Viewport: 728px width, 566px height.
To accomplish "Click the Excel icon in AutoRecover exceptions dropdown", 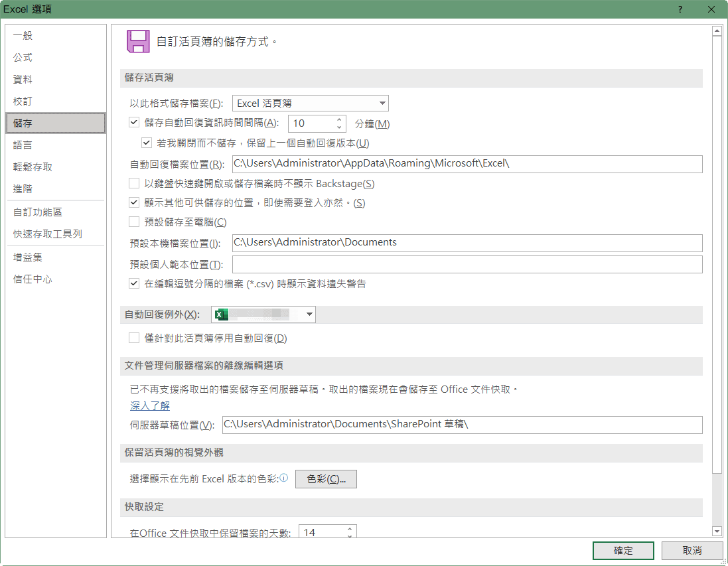I will coord(221,315).
